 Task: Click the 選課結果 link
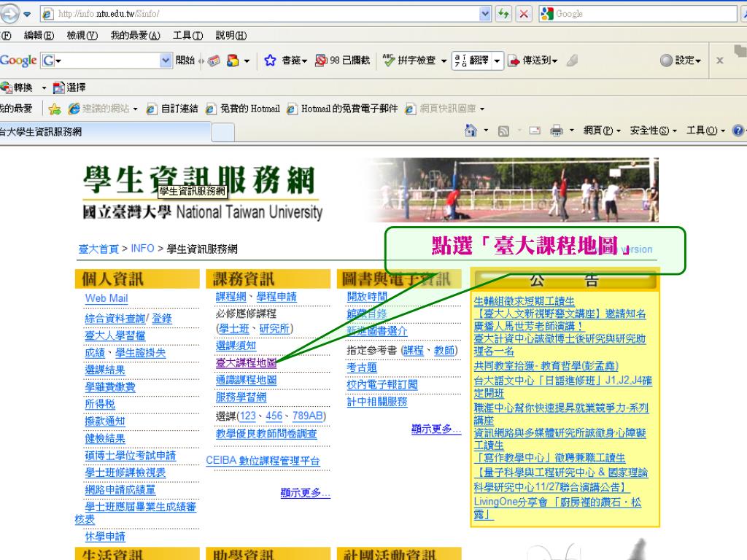(105, 370)
